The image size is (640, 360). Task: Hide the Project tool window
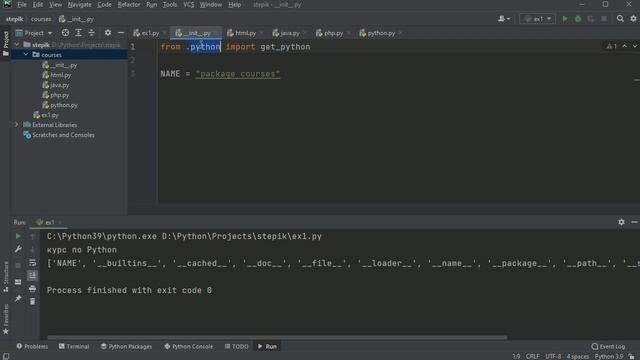click(121, 33)
